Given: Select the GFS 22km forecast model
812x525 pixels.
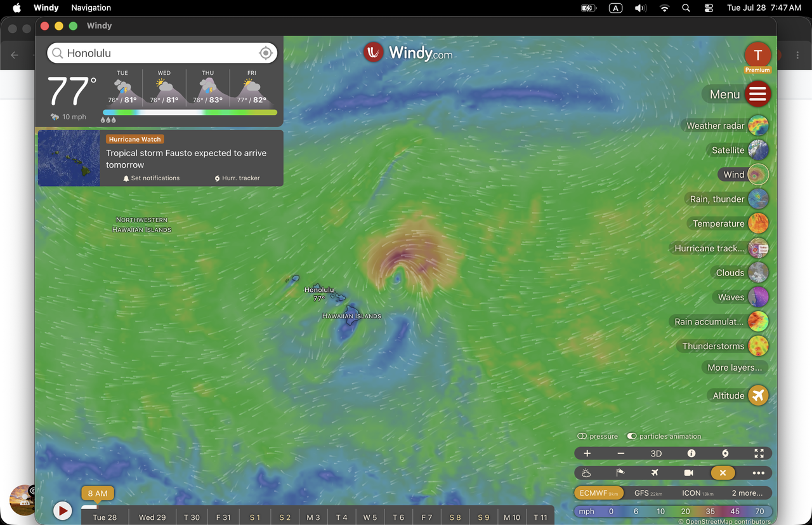Looking at the screenshot, I should pos(648,493).
